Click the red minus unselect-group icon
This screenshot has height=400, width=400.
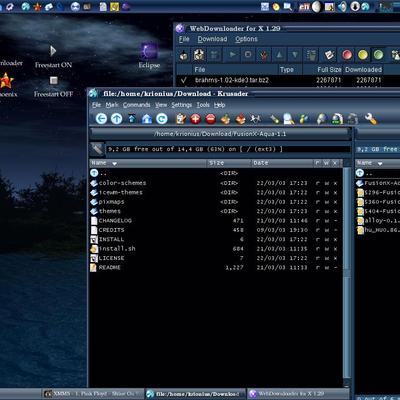[x=211, y=119]
